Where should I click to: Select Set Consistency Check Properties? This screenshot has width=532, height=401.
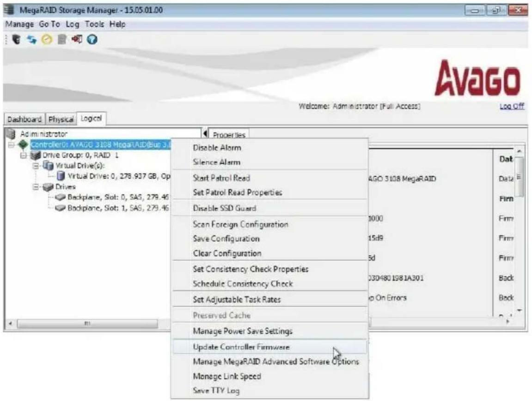click(270, 269)
